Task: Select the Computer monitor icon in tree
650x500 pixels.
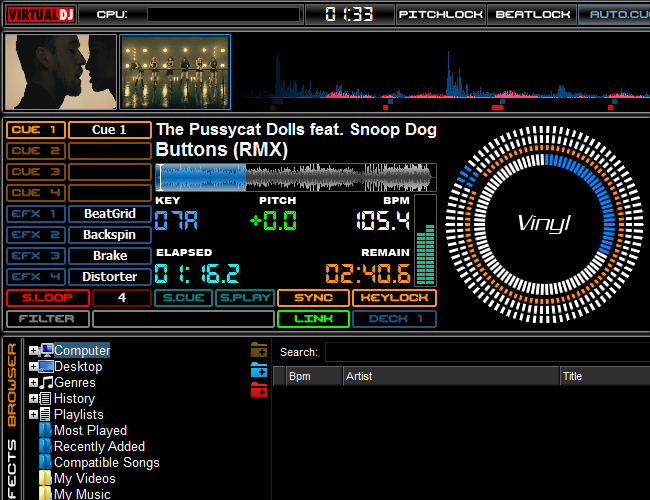Action: (x=46, y=350)
